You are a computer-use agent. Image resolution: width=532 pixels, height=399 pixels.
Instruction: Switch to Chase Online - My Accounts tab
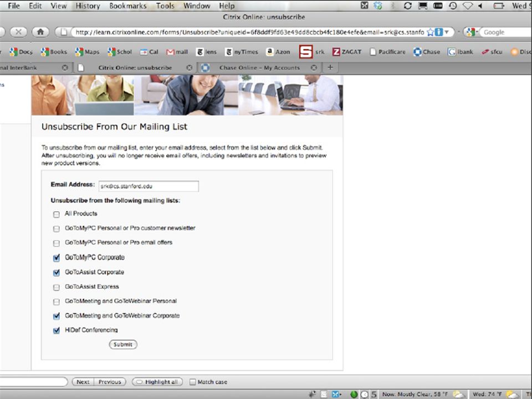259,68
